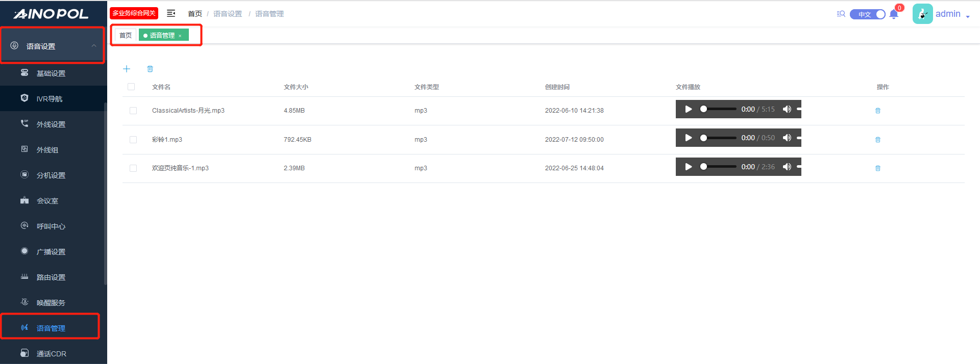The width and height of the screenshot is (980, 364).
Task: Close the 语音管理 tab
Action: tap(180, 36)
